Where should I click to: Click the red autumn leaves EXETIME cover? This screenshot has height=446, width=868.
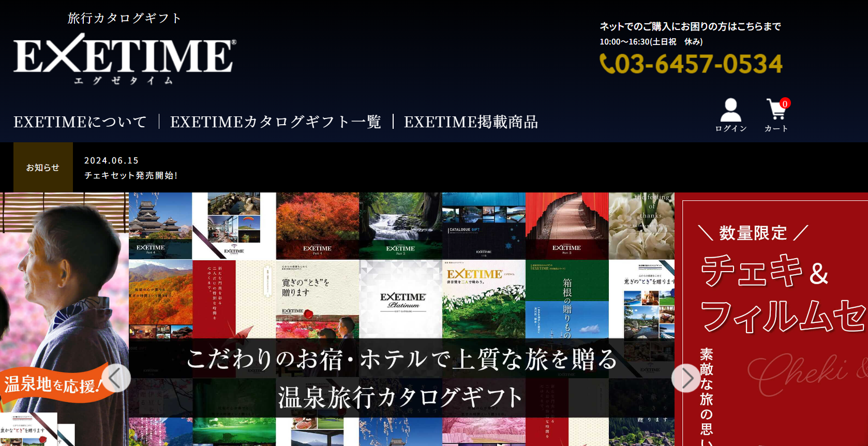(x=318, y=226)
